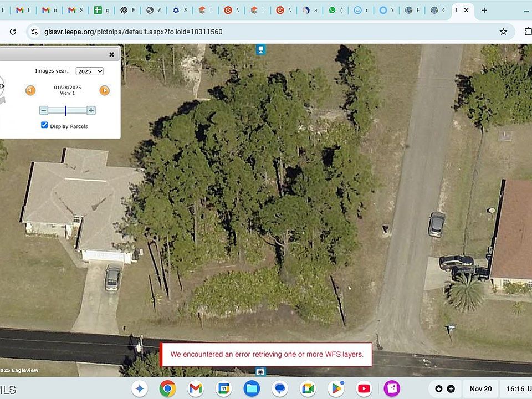This screenshot has height=399, width=532.
Task: Open the Nov 20 calendar date button
Action: coord(480,388)
